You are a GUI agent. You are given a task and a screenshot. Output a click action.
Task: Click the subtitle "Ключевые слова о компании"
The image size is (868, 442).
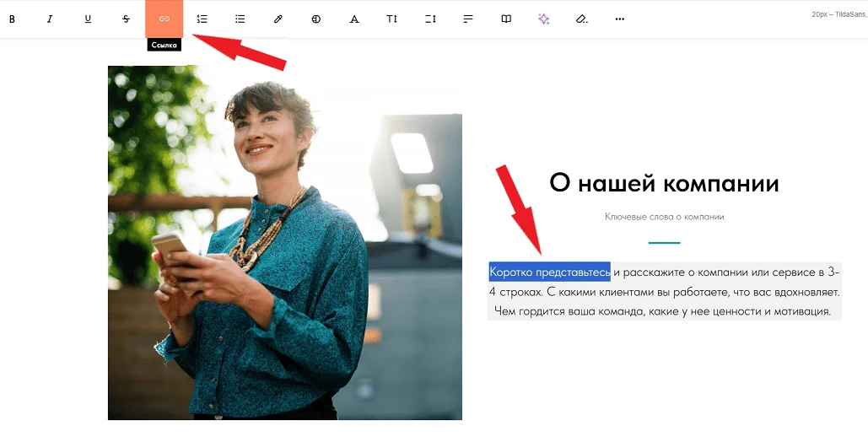pos(664,217)
